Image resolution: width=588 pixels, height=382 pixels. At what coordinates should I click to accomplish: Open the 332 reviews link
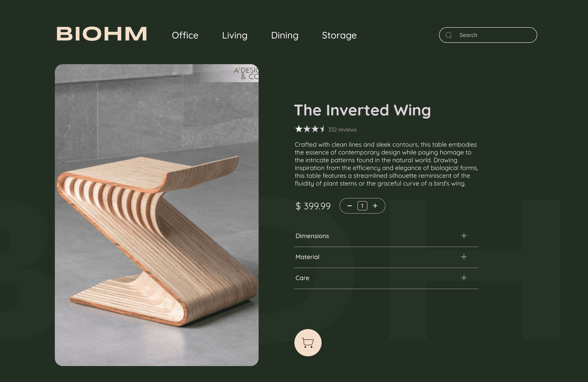click(x=342, y=130)
